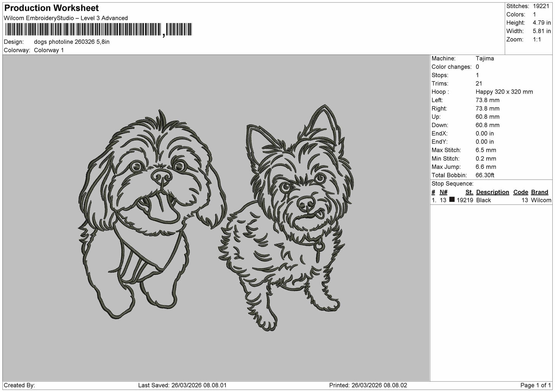Click the Stop Sequence heading
The image size is (555, 392).
point(452,184)
